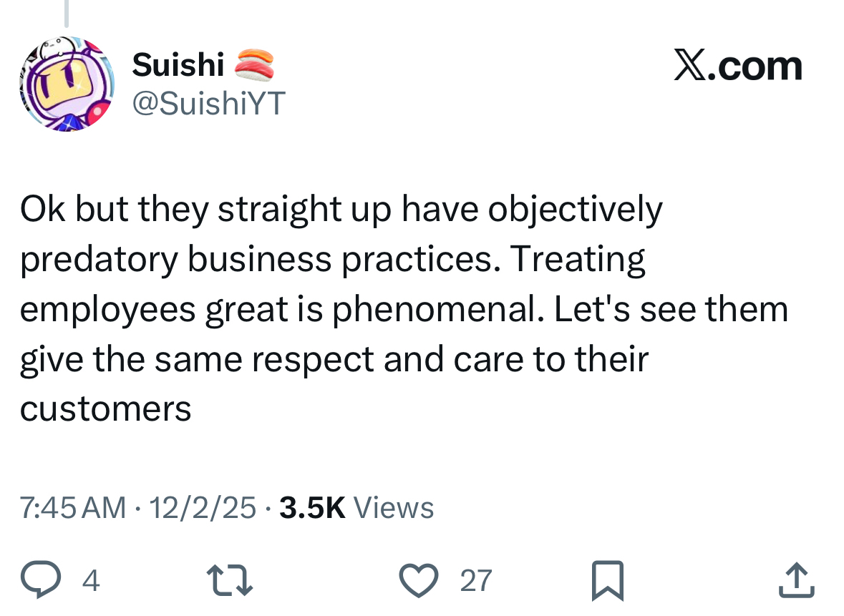Click the word "customers" in the tweet
844x616 pixels.
[x=106, y=409]
